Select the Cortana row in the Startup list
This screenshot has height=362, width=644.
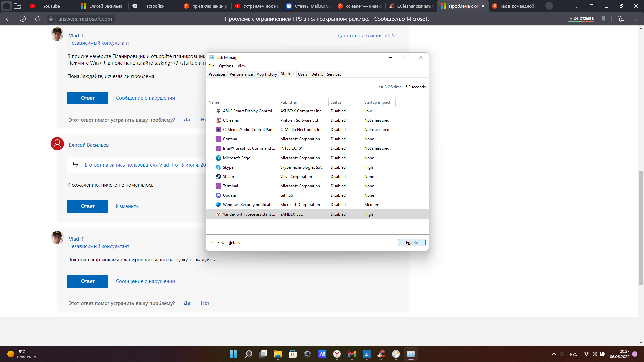coord(317,139)
